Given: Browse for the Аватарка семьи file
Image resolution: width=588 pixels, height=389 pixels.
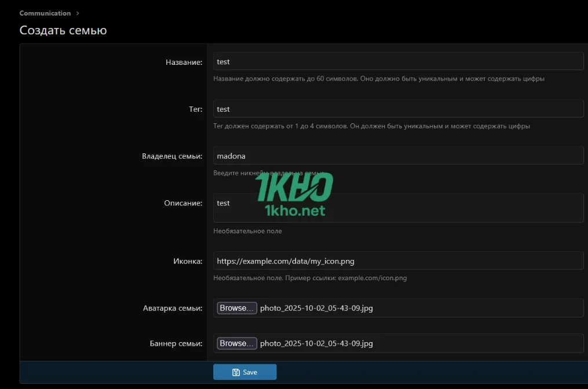Looking at the screenshot, I should click(236, 308).
